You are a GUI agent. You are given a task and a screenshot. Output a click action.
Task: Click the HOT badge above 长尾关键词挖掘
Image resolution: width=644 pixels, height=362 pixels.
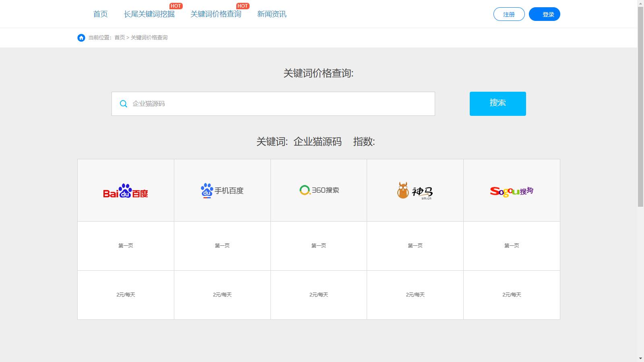point(176,6)
